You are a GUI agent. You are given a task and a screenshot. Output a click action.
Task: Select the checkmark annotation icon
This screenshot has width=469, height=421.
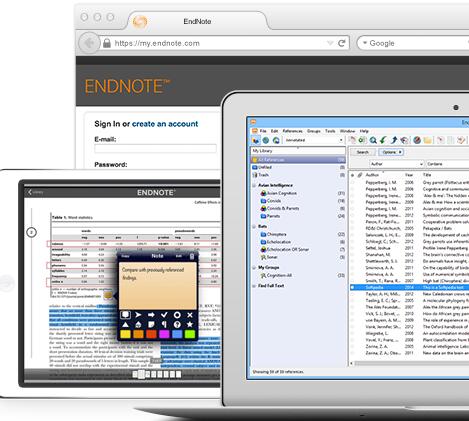[164, 315]
